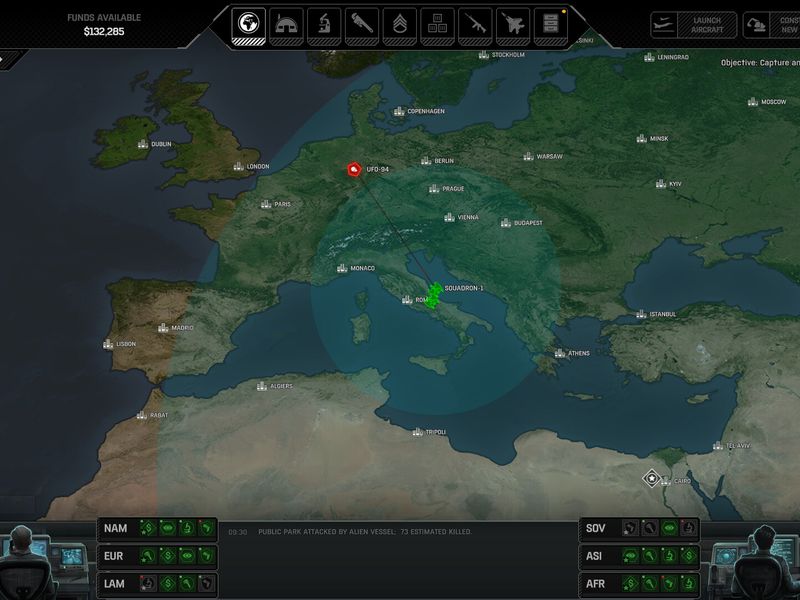Image resolution: width=800 pixels, height=600 pixels.
Task: Select the LAM region label
Action: 114,584
